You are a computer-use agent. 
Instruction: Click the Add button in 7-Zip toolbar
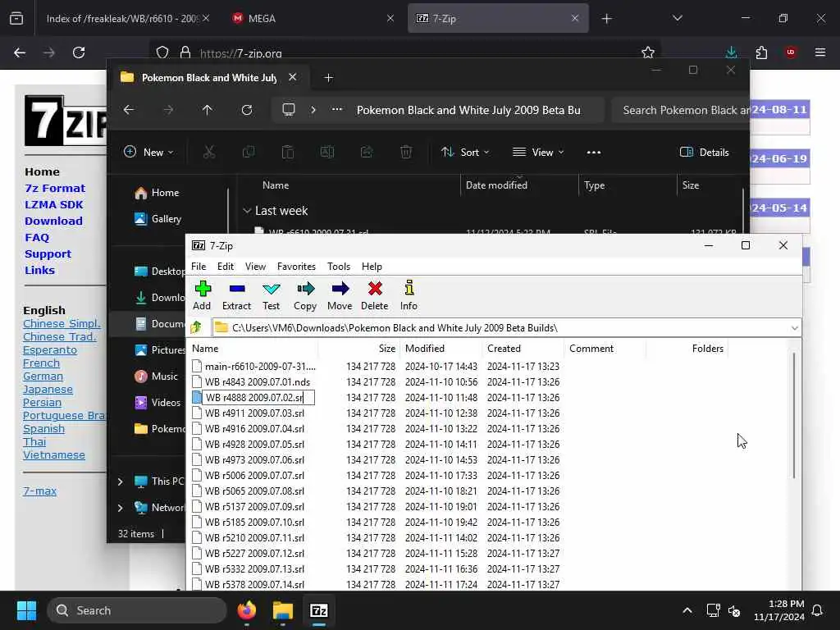[x=202, y=295]
